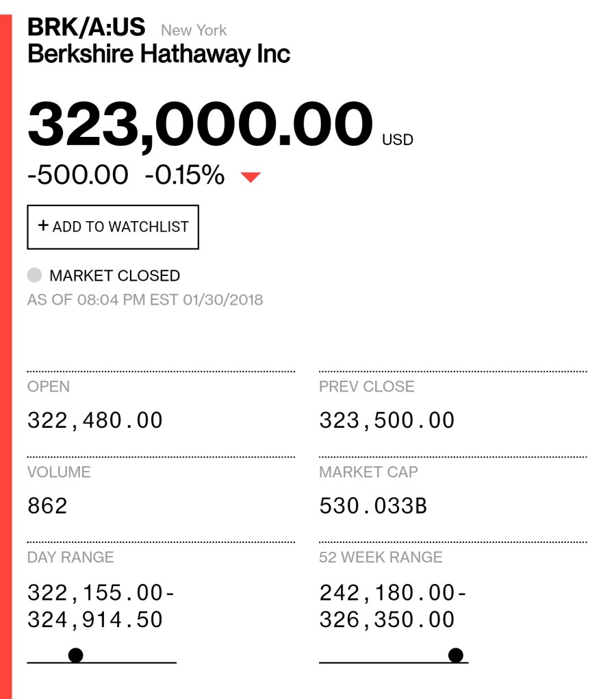The width and height of the screenshot is (616, 699).
Task: Click the gray Market Closed status dot
Action: [x=34, y=275]
